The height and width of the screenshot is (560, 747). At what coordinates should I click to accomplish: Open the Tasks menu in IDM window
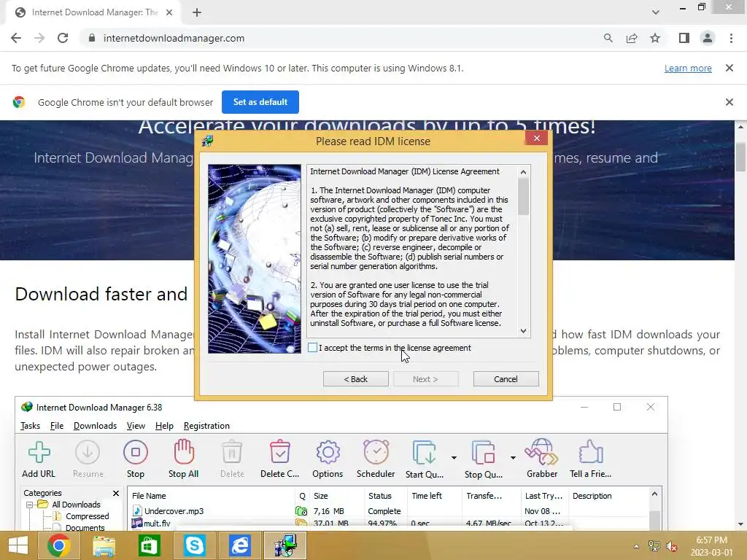point(30,426)
